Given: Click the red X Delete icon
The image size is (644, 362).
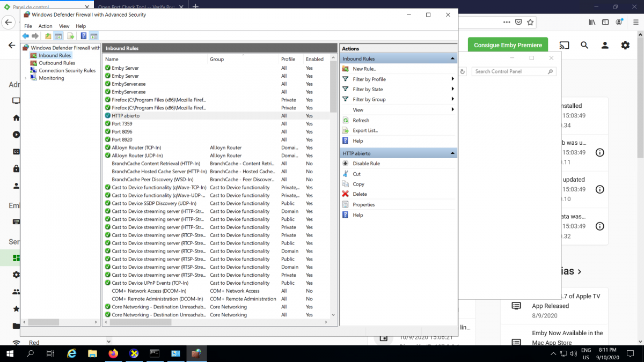Looking at the screenshot, I should (x=346, y=194).
